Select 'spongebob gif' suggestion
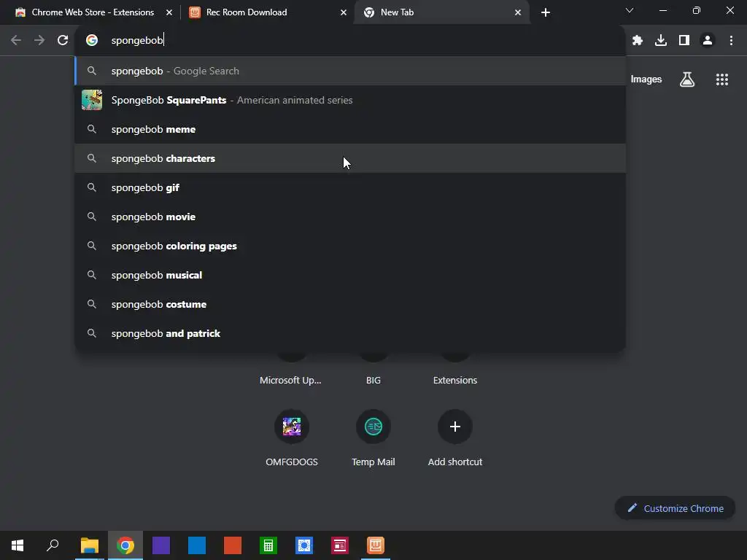 (x=350, y=187)
